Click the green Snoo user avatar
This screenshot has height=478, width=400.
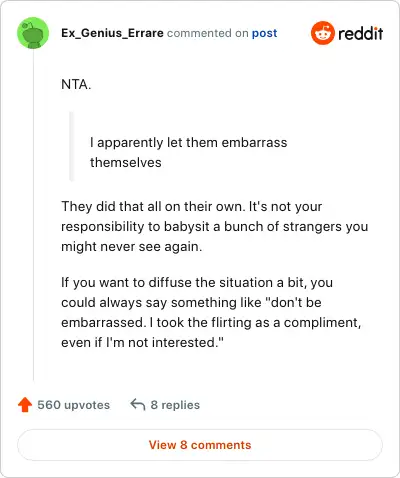33,33
